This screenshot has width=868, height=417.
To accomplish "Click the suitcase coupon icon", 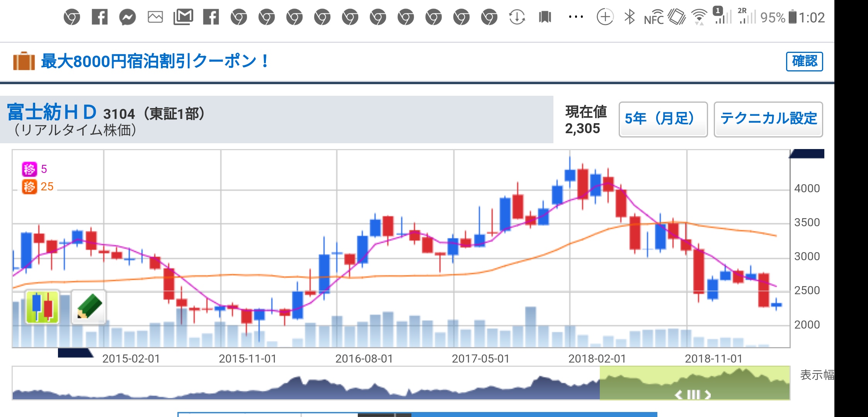I will point(24,61).
